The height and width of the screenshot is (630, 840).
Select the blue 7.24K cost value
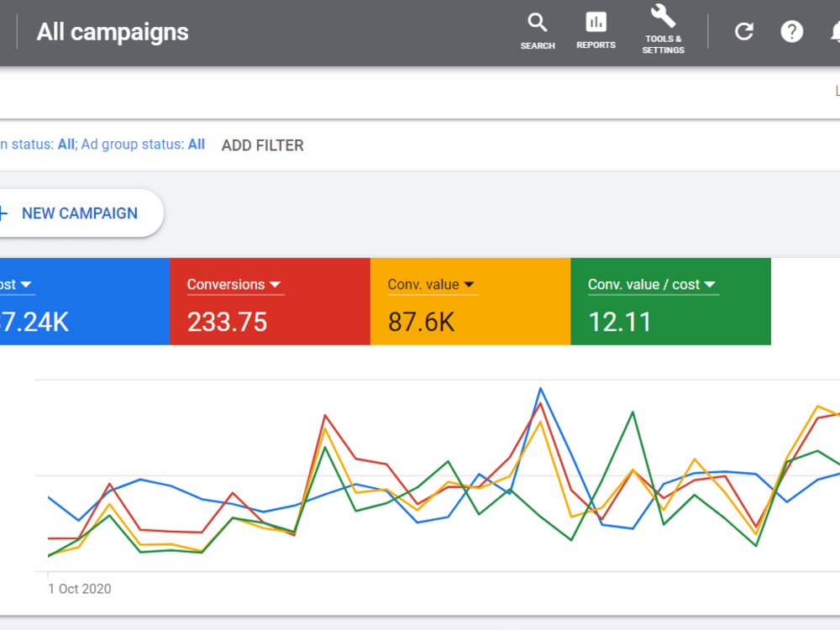34,322
